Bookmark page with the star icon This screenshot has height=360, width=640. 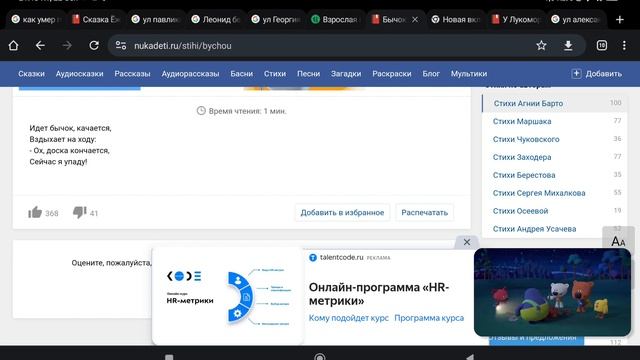[x=541, y=45]
